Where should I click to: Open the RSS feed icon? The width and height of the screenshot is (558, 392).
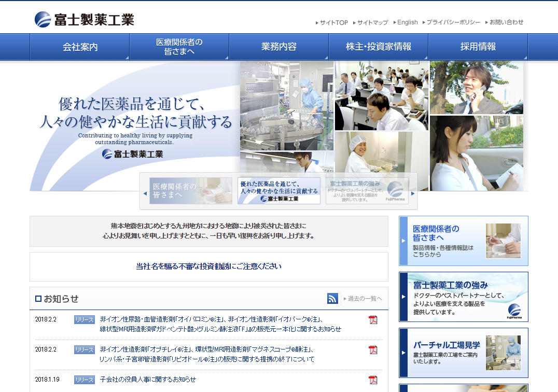(332, 298)
